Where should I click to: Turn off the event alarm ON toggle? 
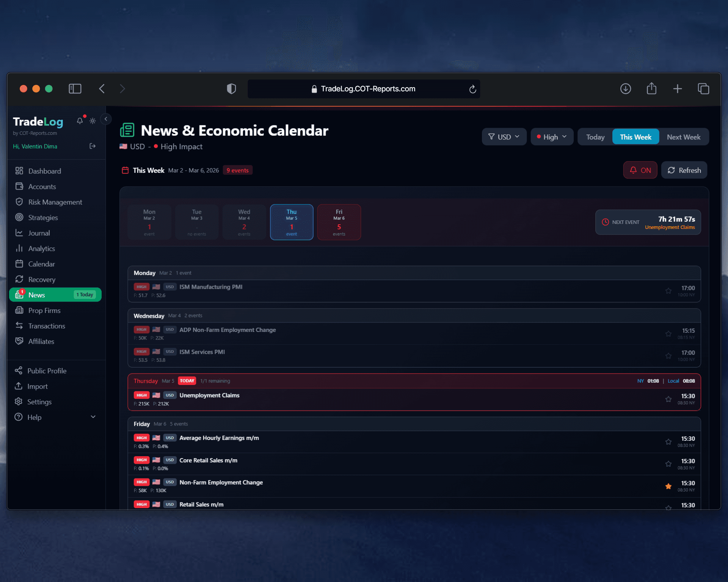click(x=640, y=170)
